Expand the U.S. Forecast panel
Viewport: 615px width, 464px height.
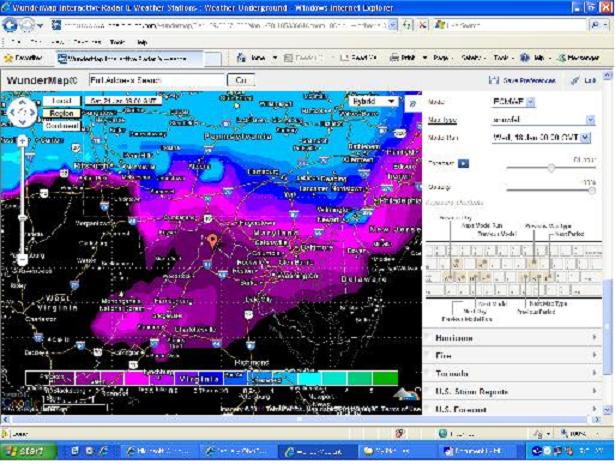point(513,409)
